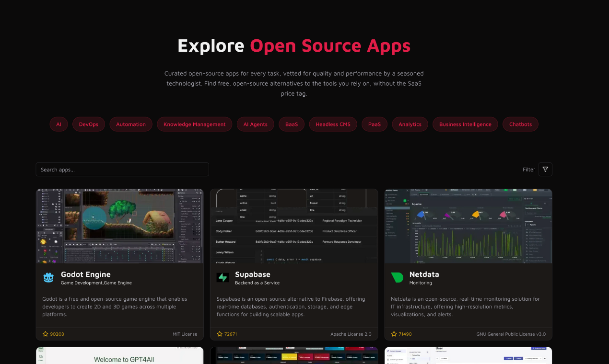609x364 pixels.
Task: Click the Netdata description paragraph
Action: tap(465, 307)
